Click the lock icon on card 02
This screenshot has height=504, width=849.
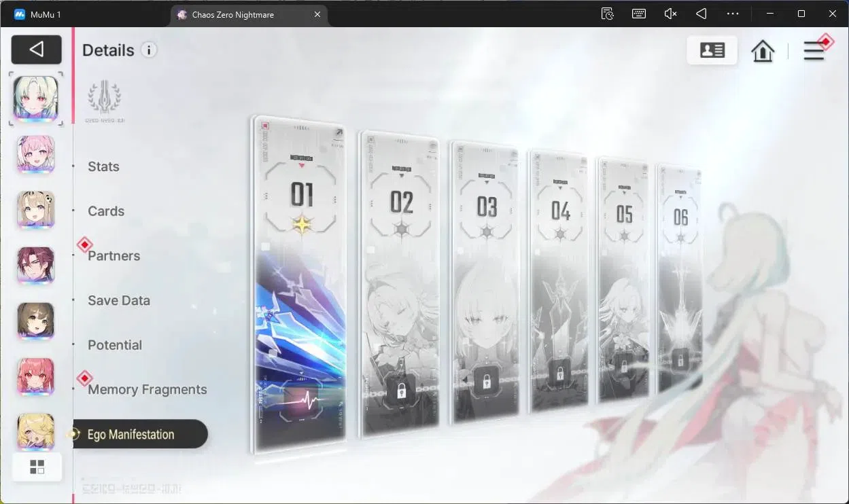401,391
